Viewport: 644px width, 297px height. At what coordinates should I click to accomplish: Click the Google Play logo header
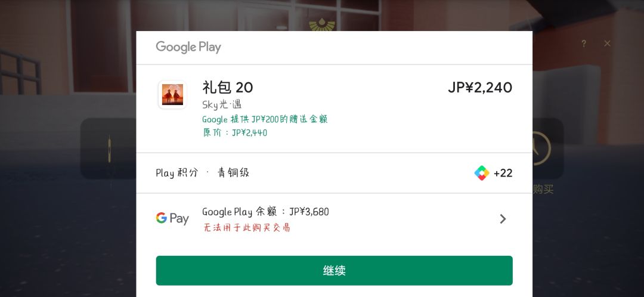coord(188,47)
